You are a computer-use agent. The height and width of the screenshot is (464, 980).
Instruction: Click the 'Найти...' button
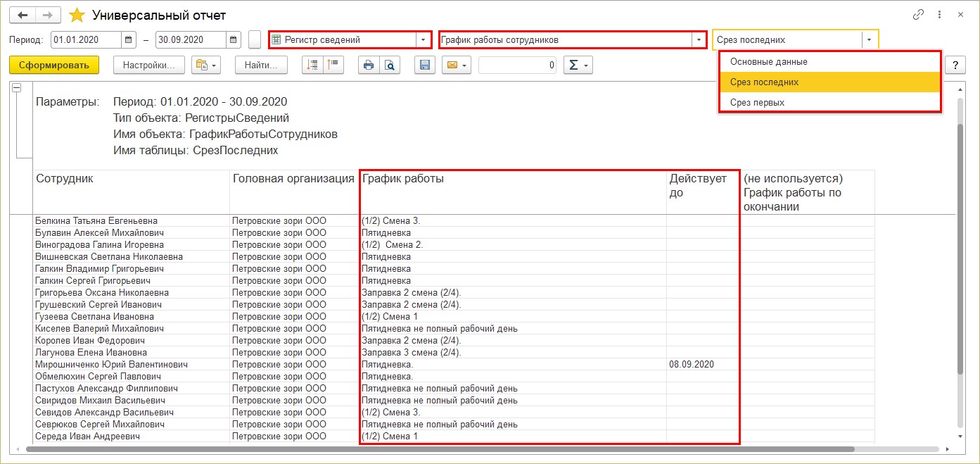point(261,65)
